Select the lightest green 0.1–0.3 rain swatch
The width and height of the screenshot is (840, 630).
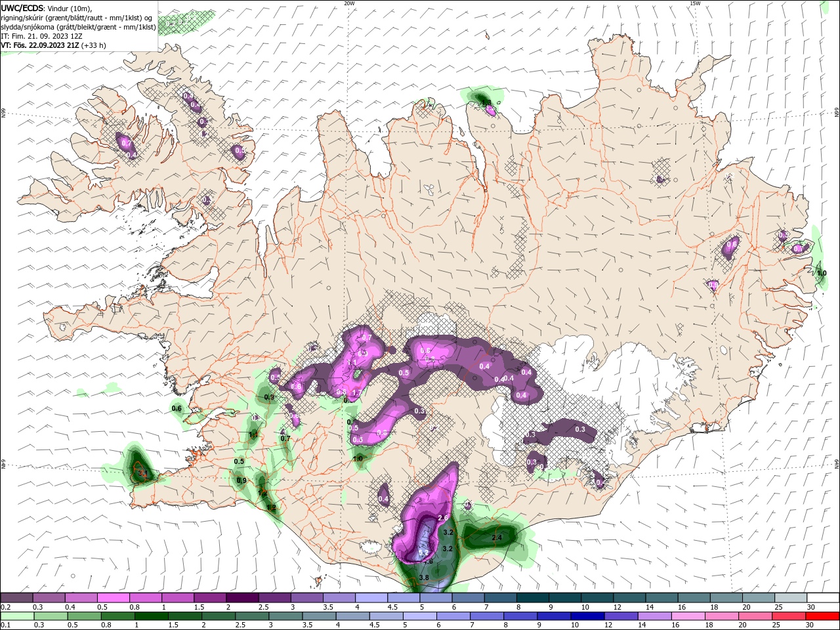(16, 616)
